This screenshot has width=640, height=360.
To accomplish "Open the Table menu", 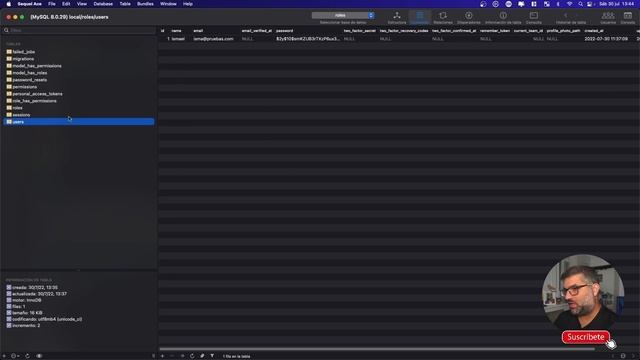I will [125, 4].
